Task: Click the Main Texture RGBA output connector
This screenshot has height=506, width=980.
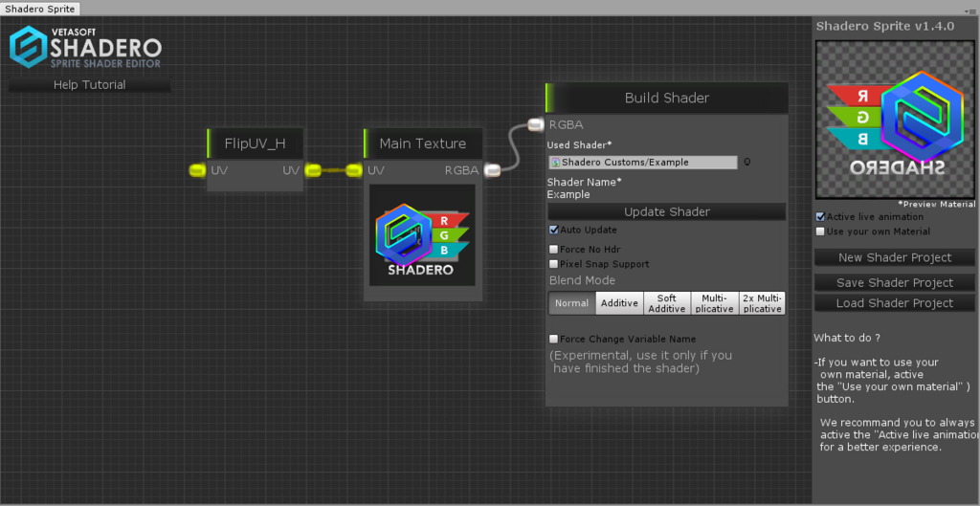Action: click(x=493, y=170)
